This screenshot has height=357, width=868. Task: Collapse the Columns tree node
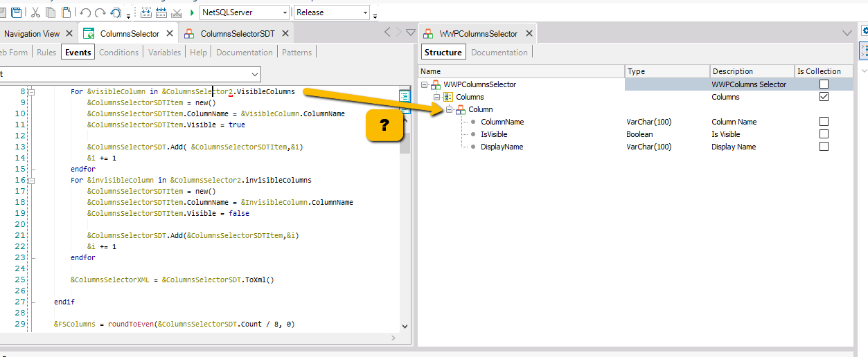pos(437,97)
